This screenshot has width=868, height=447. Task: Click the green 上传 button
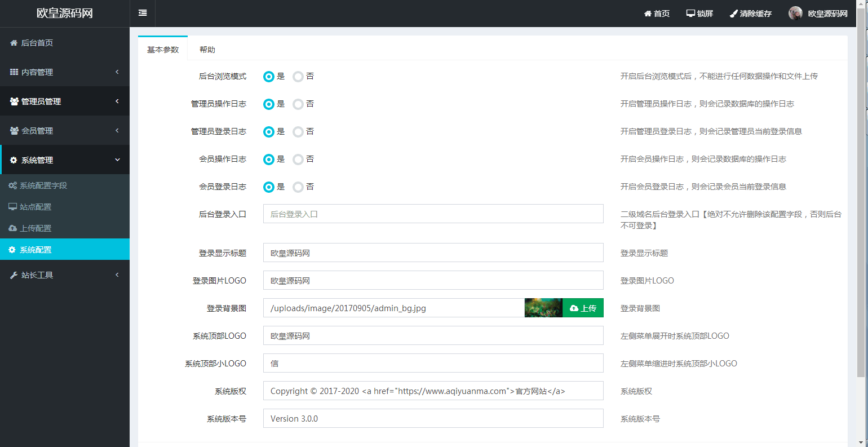(583, 308)
